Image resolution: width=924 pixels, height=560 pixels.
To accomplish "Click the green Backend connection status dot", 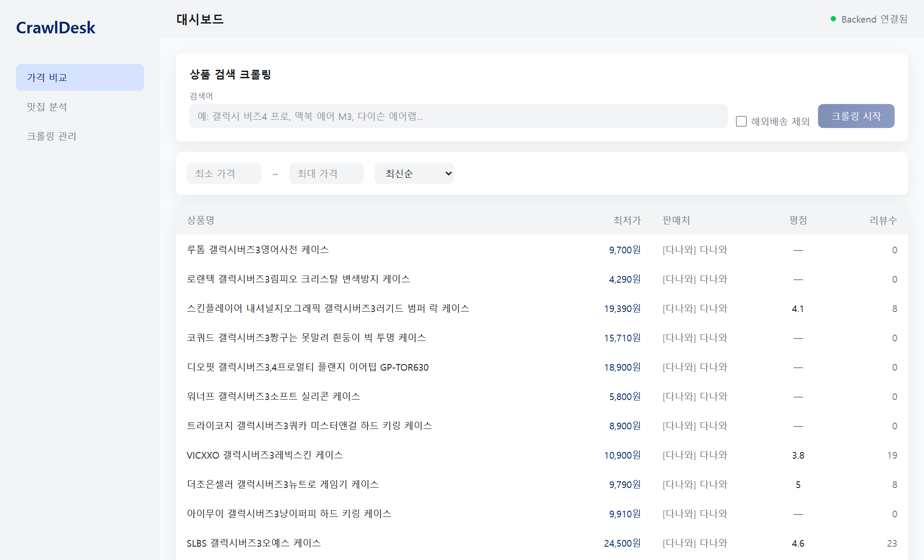I will (833, 19).
